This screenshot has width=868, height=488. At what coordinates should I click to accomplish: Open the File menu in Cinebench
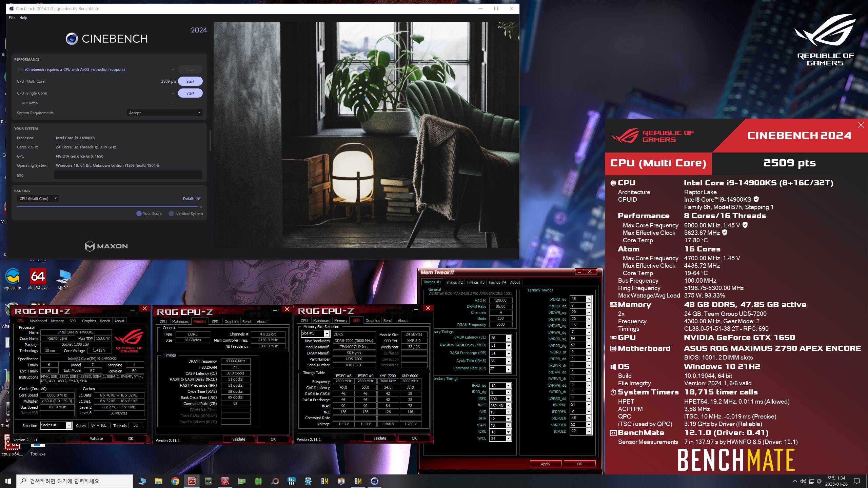coord(12,18)
